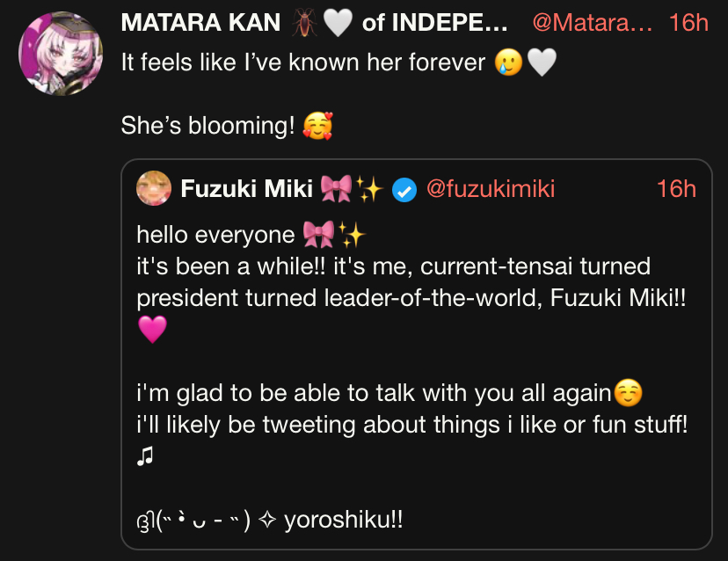Click the music note symbol in quote
728x561 pixels.
[x=146, y=455]
